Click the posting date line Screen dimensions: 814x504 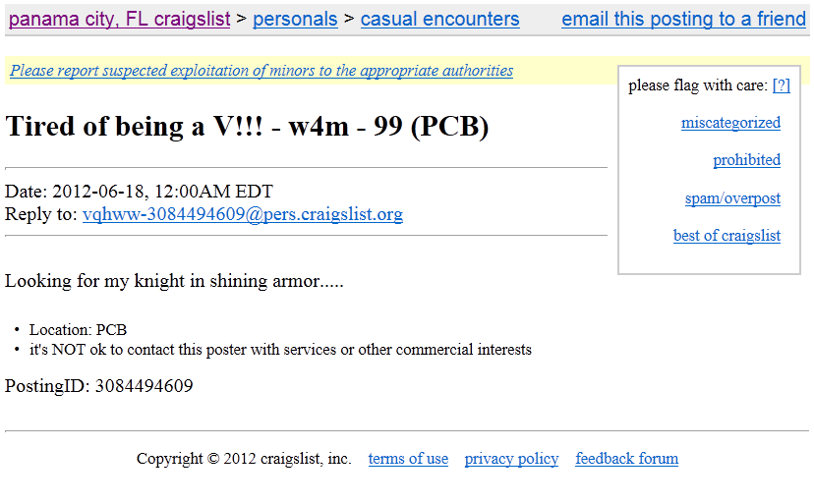(x=139, y=192)
